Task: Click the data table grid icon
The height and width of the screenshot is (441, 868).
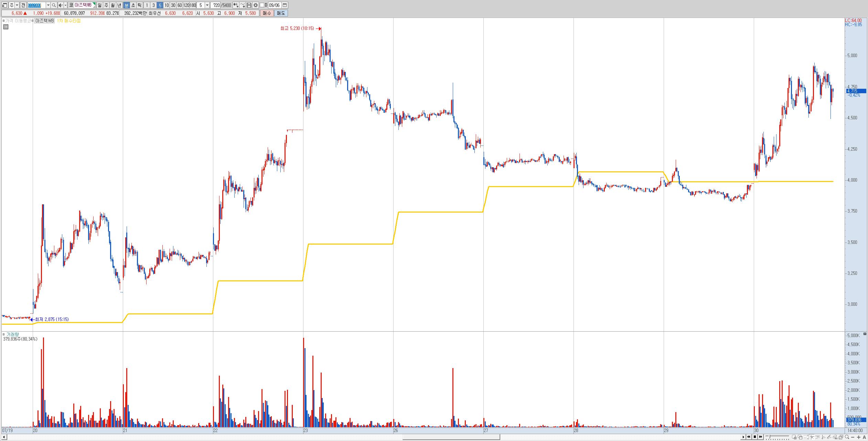Action: pos(6,27)
